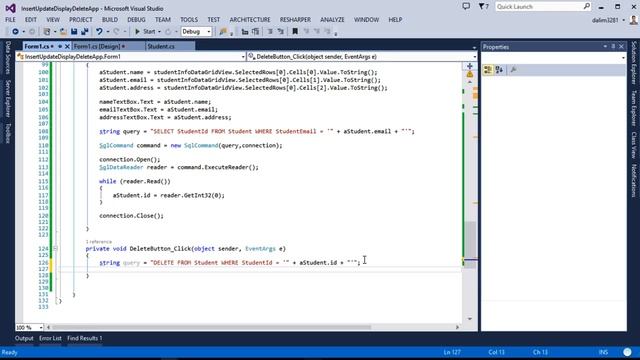
Task: Open the Output tab at bottom
Action: [x=24, y=338]
